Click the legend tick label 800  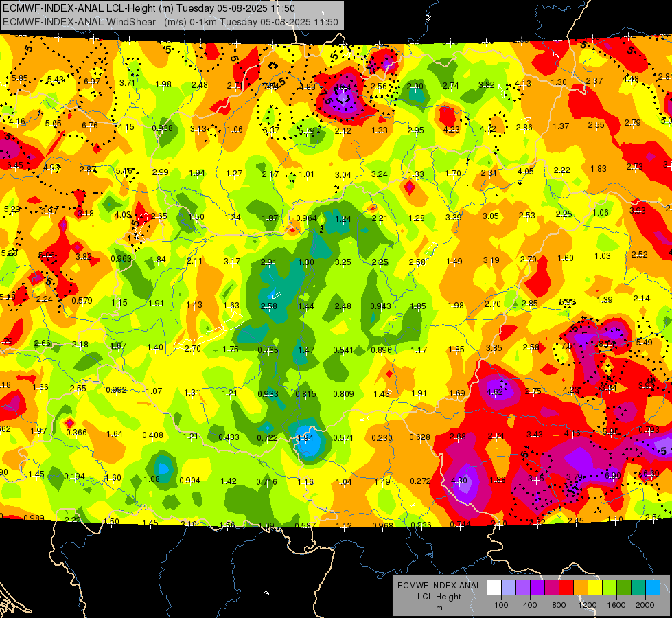tap(559, 605)
